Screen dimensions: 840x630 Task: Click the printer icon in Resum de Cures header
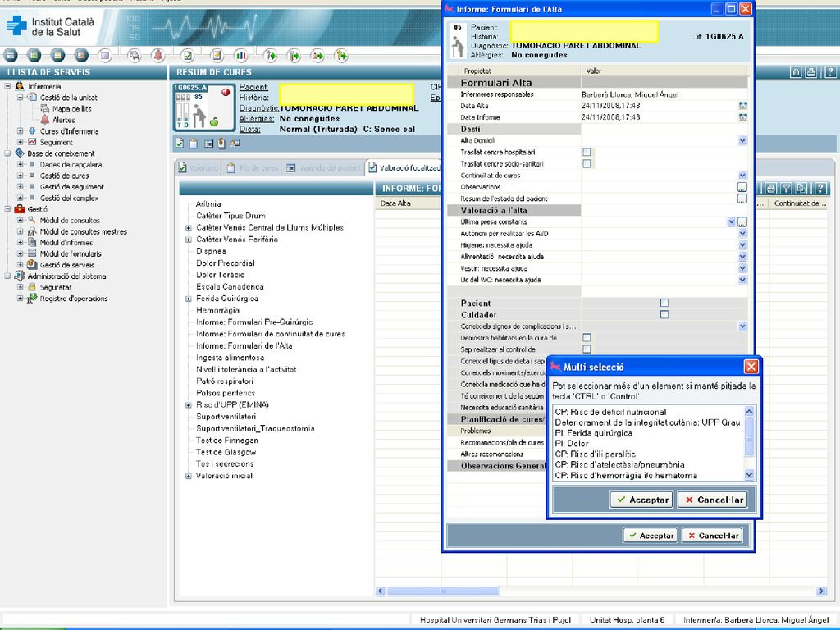coord(811,72)
